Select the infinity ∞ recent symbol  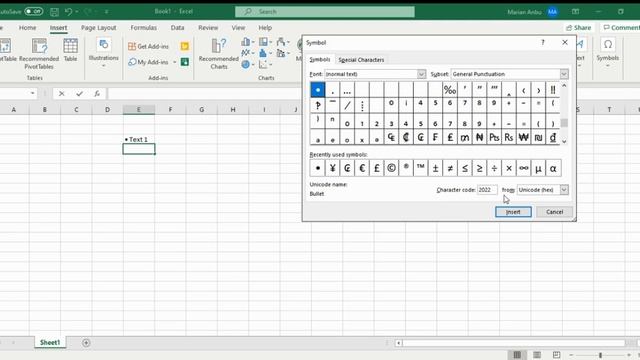(524, 168)
